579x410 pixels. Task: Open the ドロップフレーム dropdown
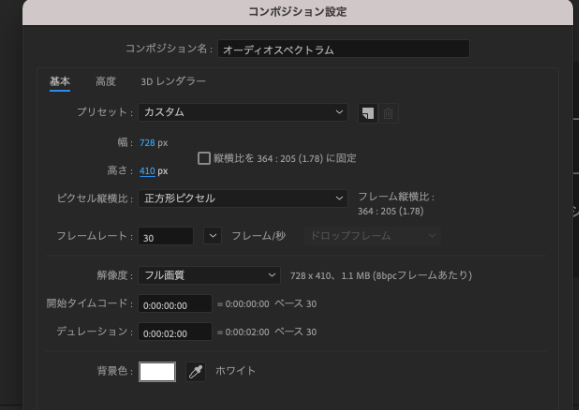373,236
